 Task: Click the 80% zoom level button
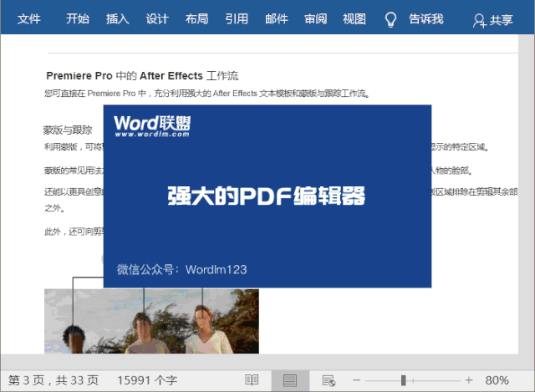[x=497, y=380]
